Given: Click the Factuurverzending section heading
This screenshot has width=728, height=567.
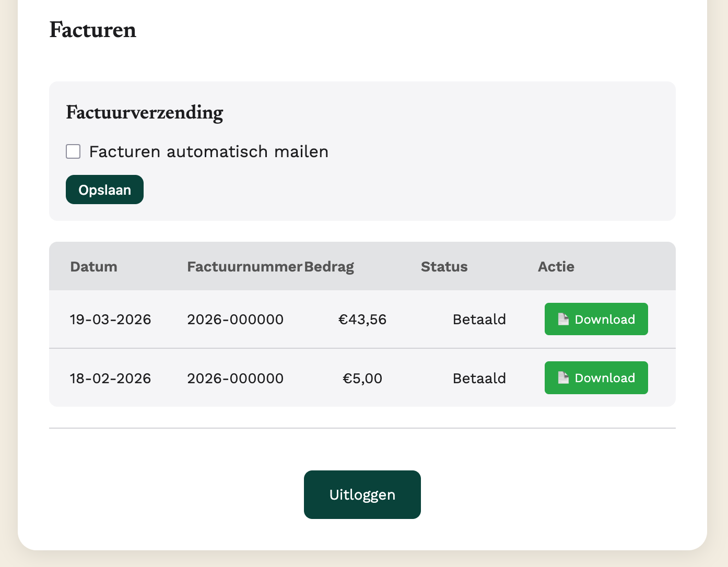Looking at the screenshot, I should point(145,113).
